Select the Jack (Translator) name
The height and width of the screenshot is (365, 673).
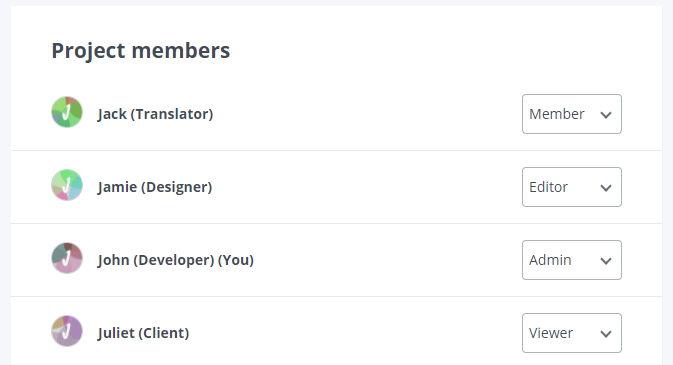tap(155, 114)
